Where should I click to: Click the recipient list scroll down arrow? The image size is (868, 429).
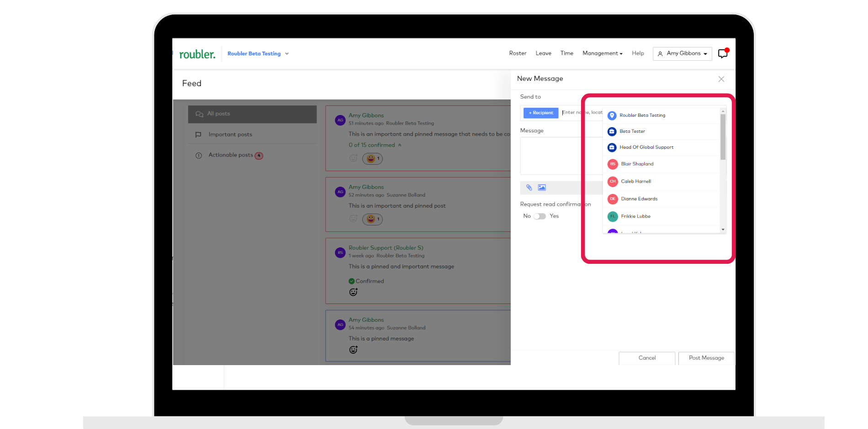click(x=723, y=230)
